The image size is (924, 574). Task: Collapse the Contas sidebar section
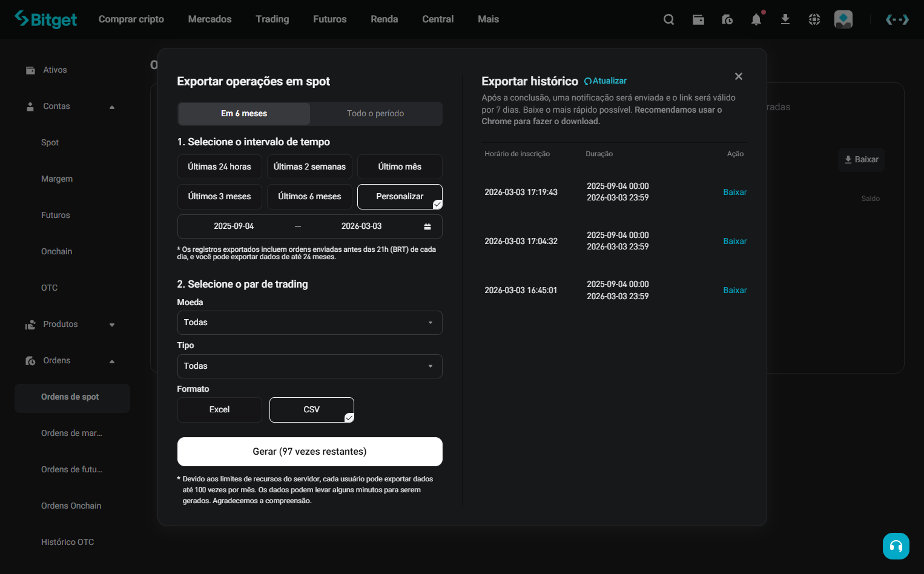pos(112,107)
